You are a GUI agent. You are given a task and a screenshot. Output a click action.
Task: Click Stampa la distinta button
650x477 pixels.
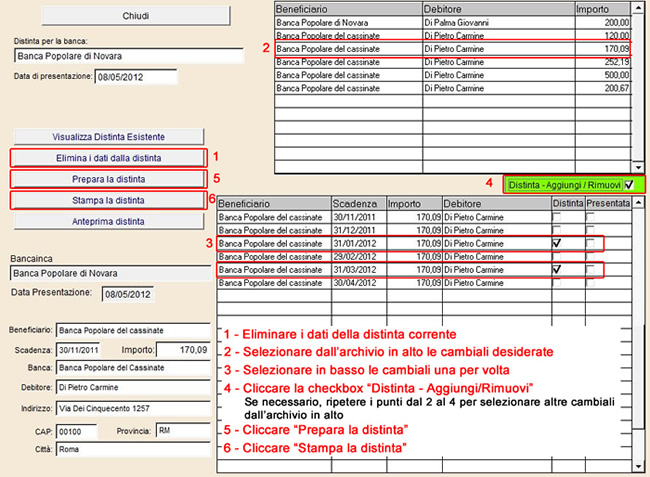click(x=109, y=200)
